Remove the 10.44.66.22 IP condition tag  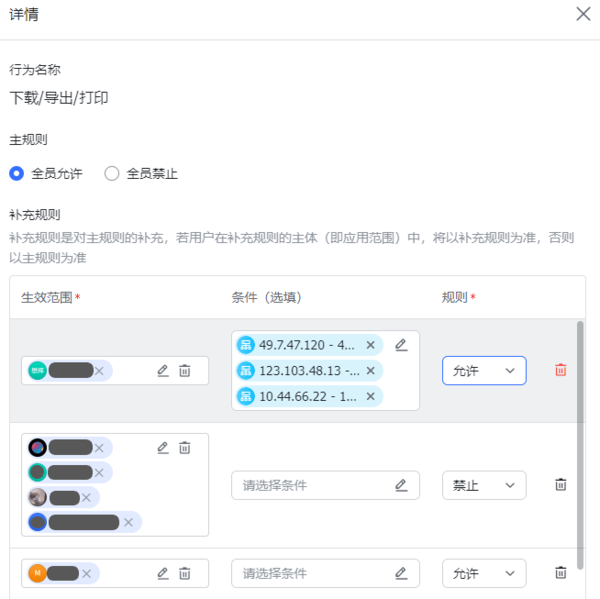coord(370,396)
